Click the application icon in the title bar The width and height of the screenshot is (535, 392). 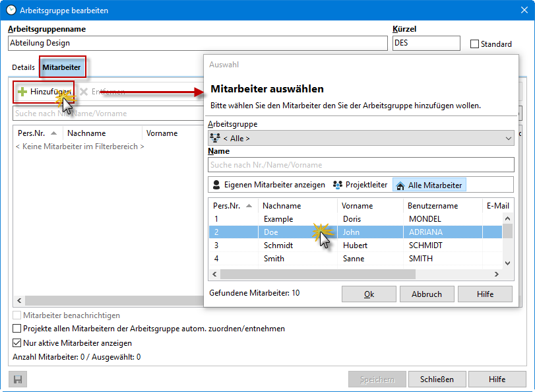[9, 10]
